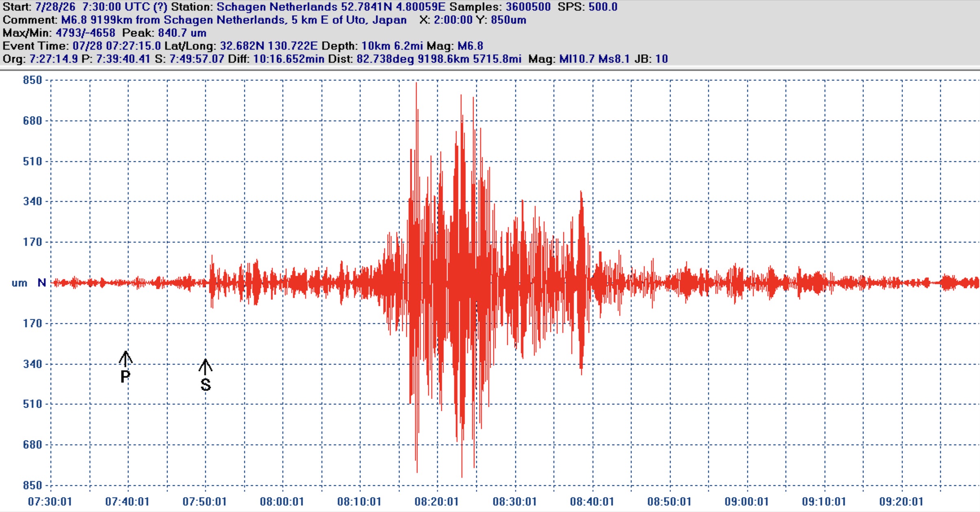The image size is (980, 512).
Task: Click station coordinates 52.7841N 4.80059E
Action: (x=394, y=7)
